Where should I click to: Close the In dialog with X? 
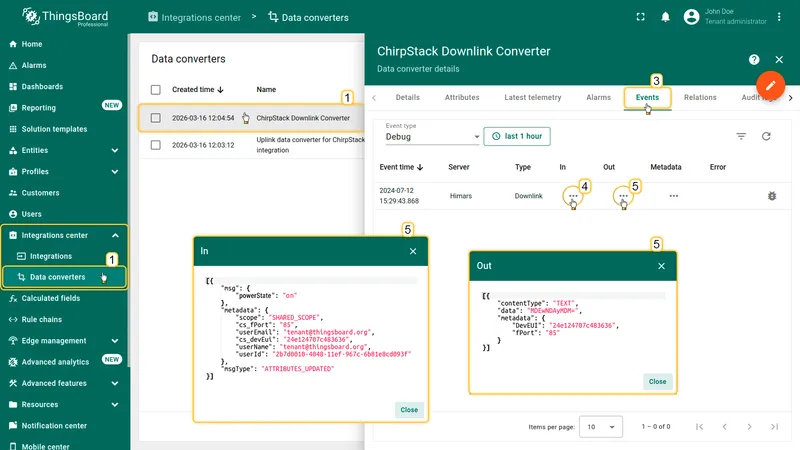413,251
